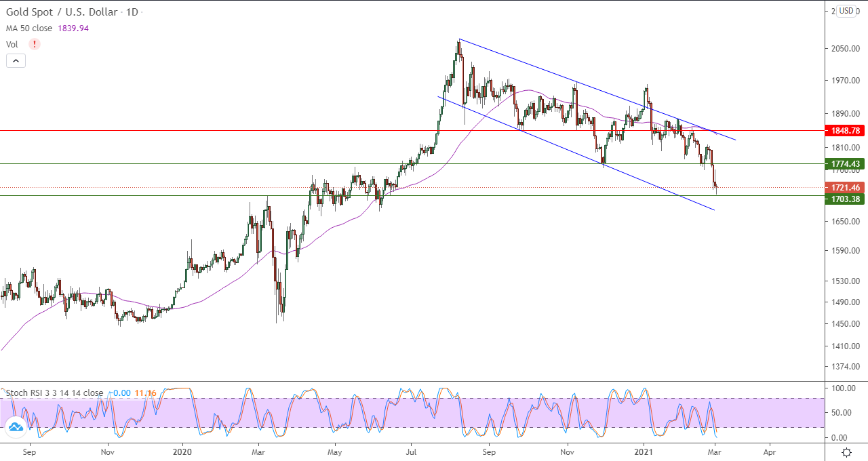Open chart settings via the gear icon
Screen dimensions: 868x461
point(846,452)
